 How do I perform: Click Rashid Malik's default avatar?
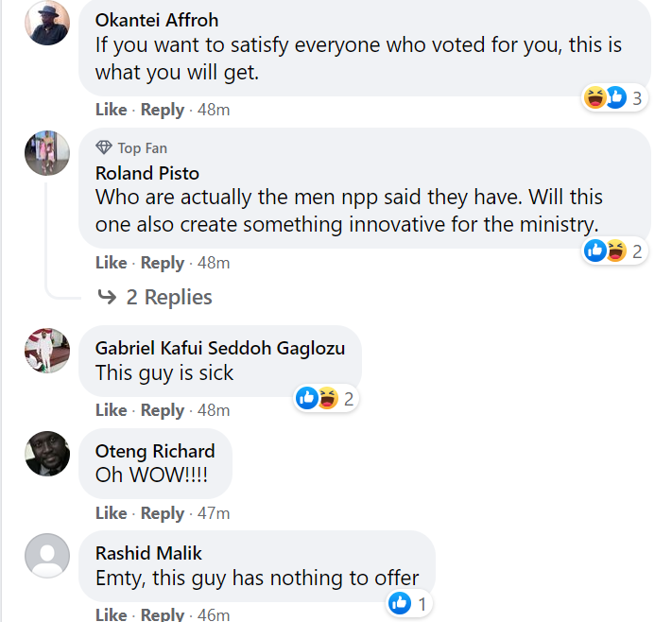46,556
